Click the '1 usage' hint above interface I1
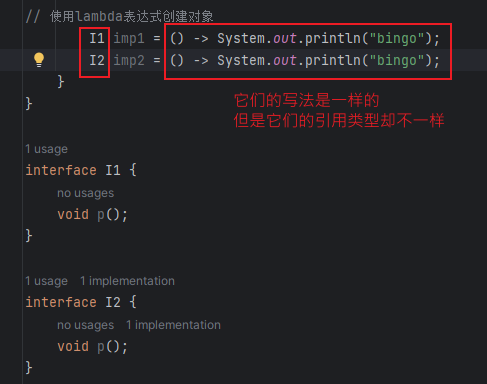 point(46,149)
